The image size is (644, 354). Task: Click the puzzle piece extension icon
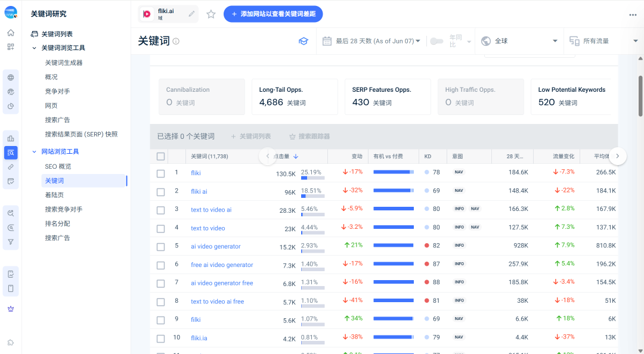11,343
